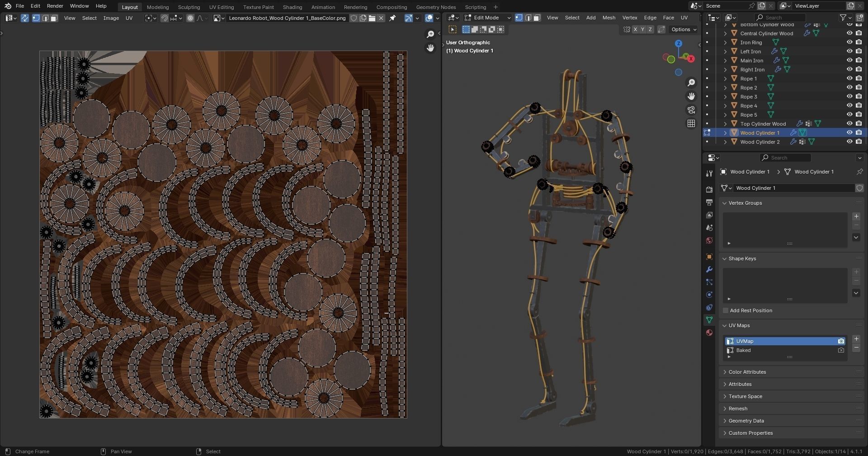Image resolution: width=868 pixels, height=456 pixels.
Task: Collapse the UV Maps panel
Action: (x=724, y=325)
